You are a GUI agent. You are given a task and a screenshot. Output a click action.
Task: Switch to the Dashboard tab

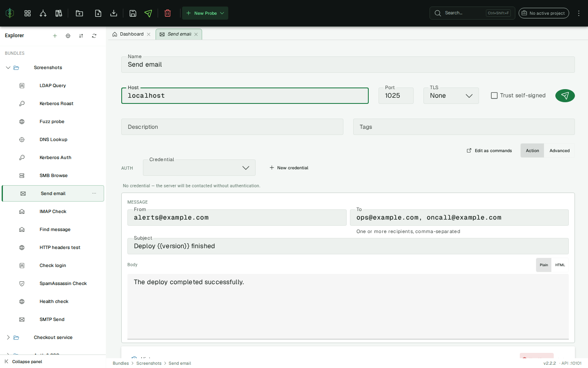[131, 34]
